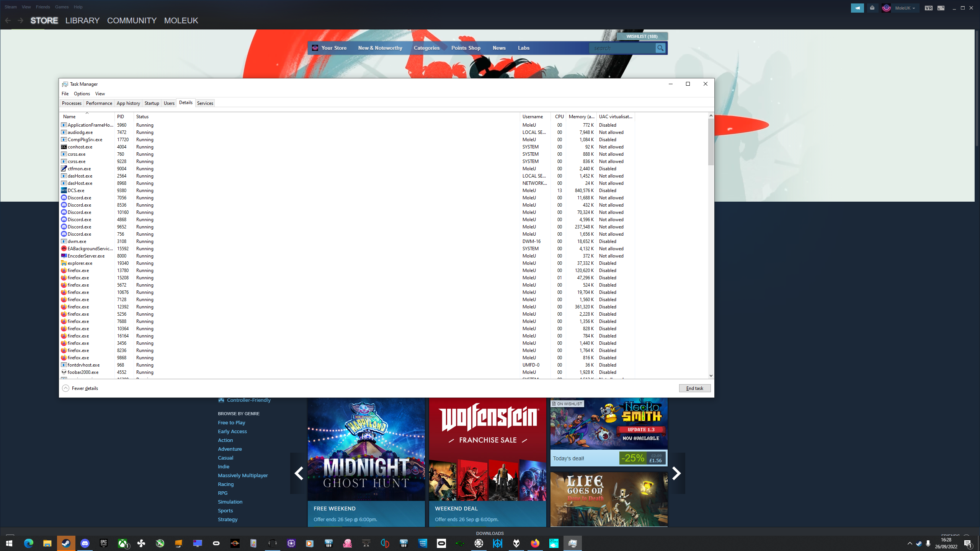
Task: Switch to the Startup tab
Action: coord(152,103)
